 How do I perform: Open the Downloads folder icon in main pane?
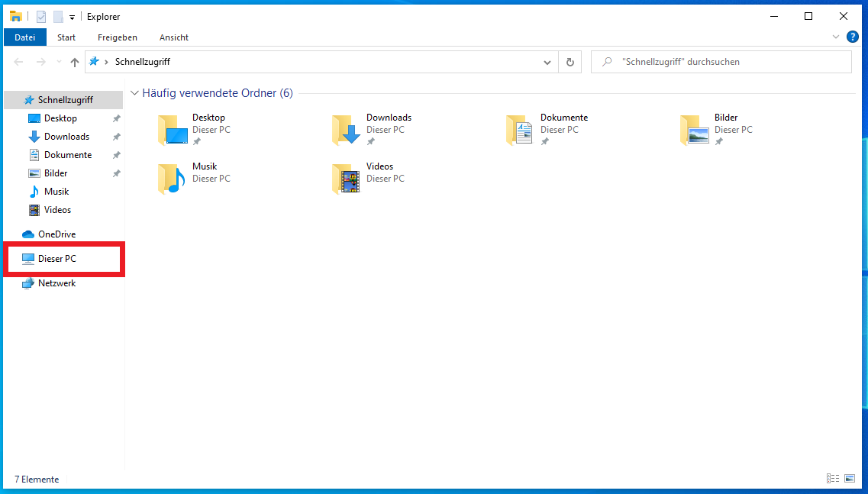tap(347, 130)
